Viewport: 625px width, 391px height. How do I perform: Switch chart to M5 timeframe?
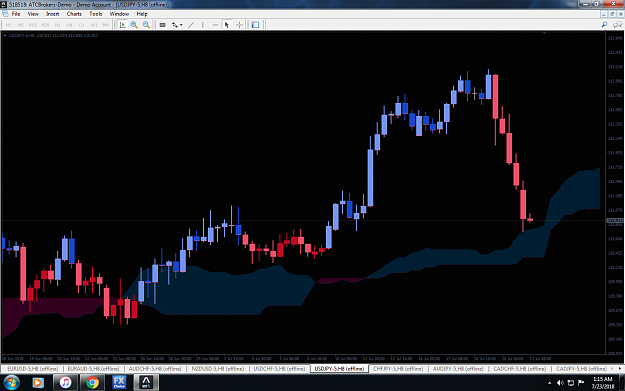(20, 25)
